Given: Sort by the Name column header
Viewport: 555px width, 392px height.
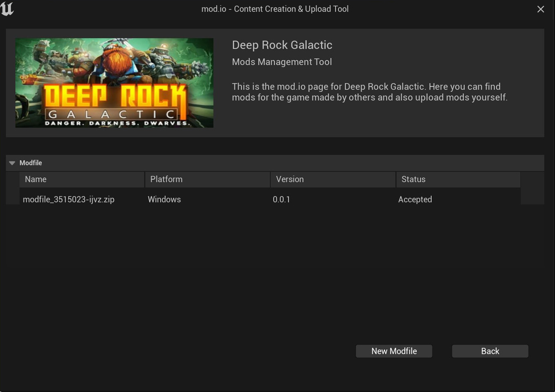Looking at the screenshot, I should click(82, 179).
